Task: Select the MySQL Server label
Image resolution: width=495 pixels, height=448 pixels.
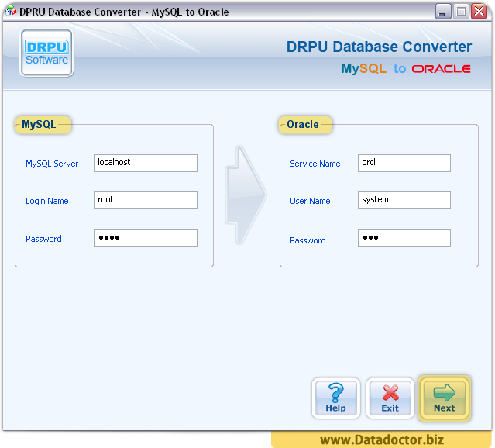Action: (52, 164)
